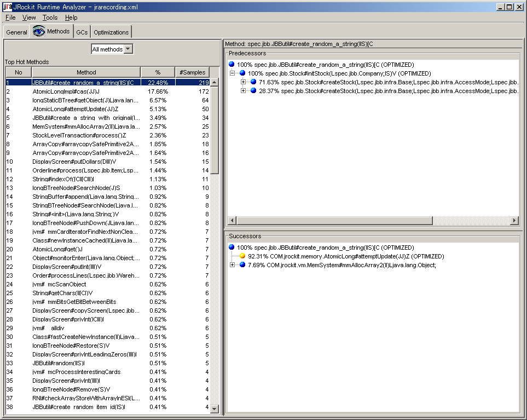Expand the 71.63% createStock tree node
Image resolution: width=527 pixels, height=420 pixels.
tap(242, 83)
